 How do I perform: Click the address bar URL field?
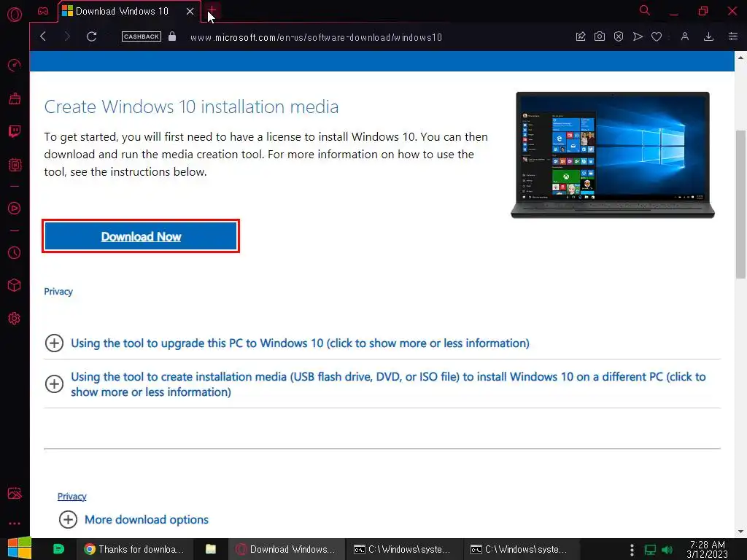coord(316,37)
